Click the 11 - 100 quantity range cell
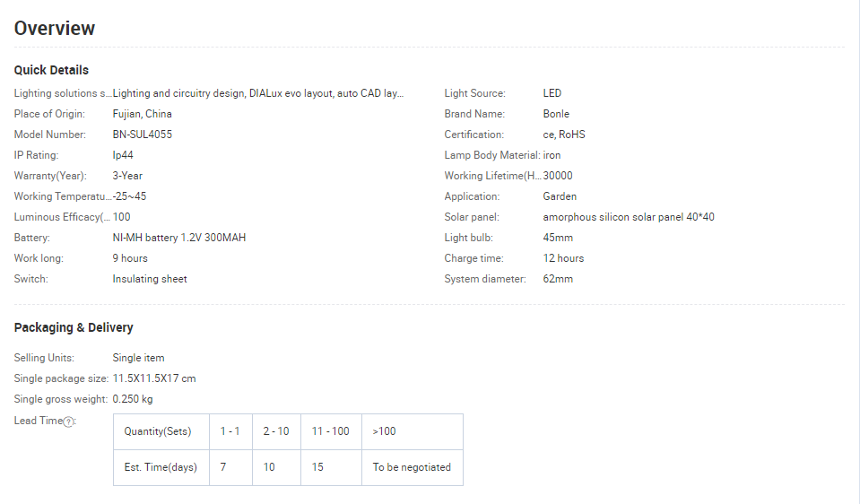The width and height of the screenshot is (860, 504). (331, 431)
